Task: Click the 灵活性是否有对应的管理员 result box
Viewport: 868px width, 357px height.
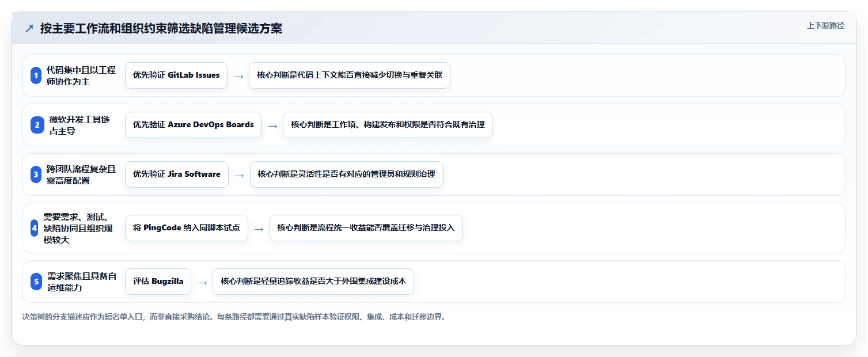Action: pos(347,174)
